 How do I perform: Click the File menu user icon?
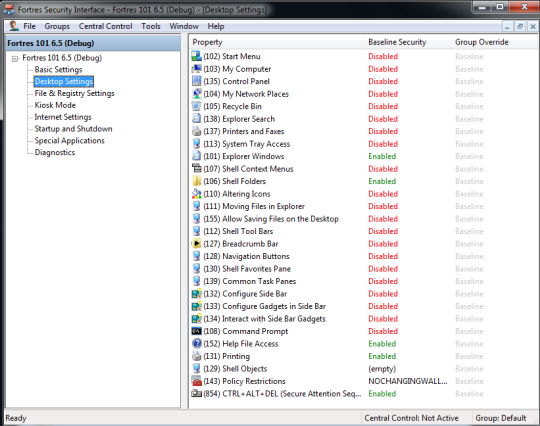coord(14,26)
